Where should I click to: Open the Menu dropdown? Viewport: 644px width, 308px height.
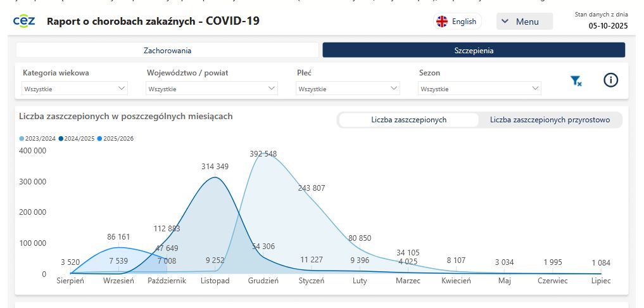click(x=524, y=22)
